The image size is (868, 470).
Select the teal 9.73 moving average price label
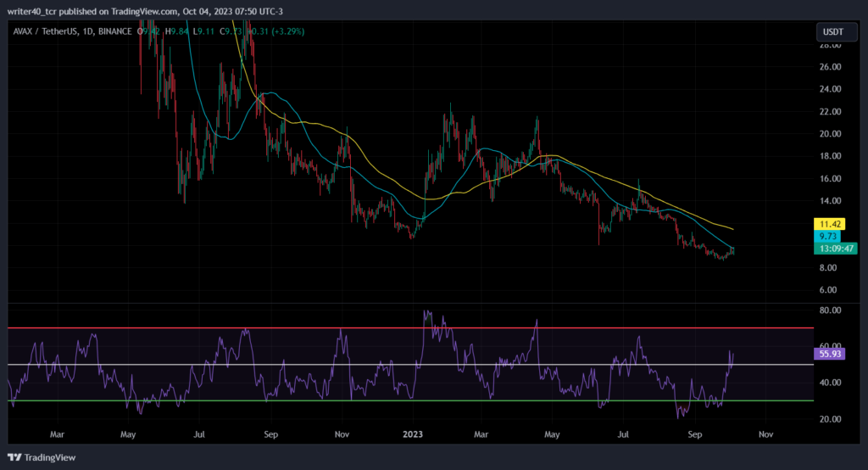click(828, 236)
